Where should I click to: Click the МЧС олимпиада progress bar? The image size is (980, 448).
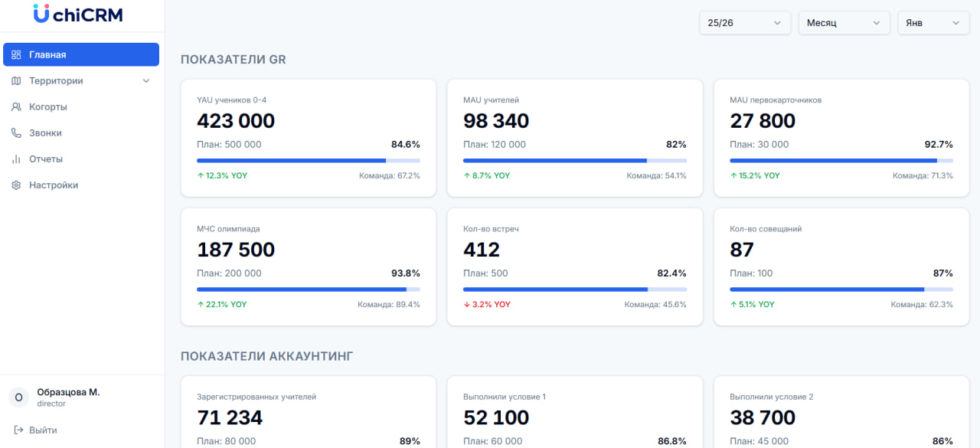tap(309, 289)
